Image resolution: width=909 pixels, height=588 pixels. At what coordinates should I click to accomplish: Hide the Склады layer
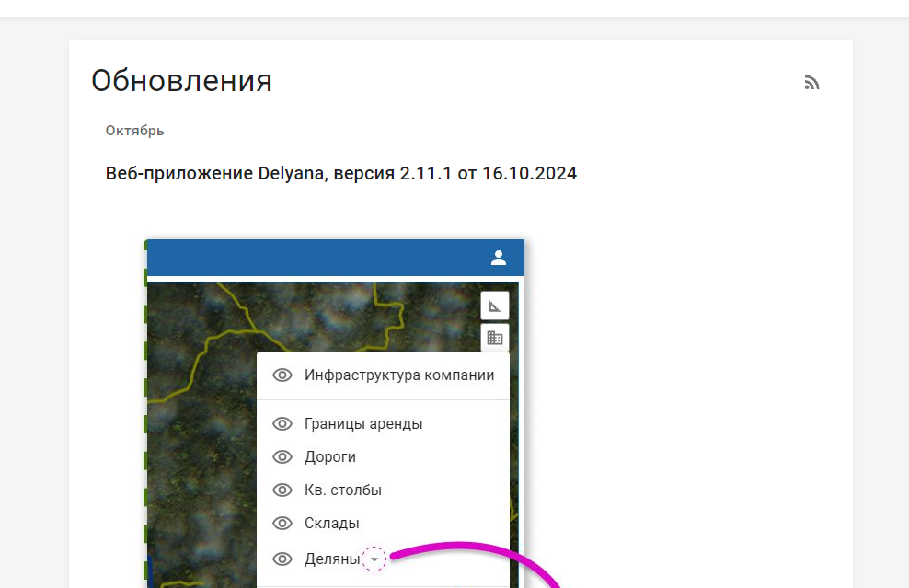pos(282,523)
